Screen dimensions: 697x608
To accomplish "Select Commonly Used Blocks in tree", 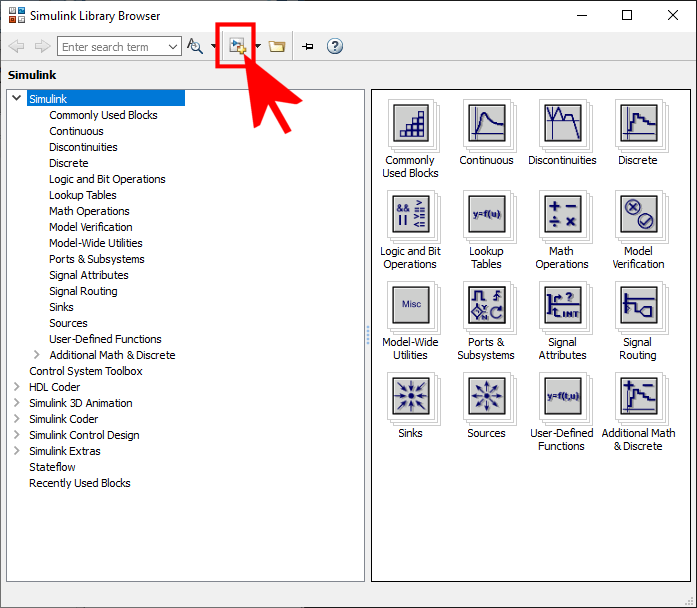I will (103, 115).
